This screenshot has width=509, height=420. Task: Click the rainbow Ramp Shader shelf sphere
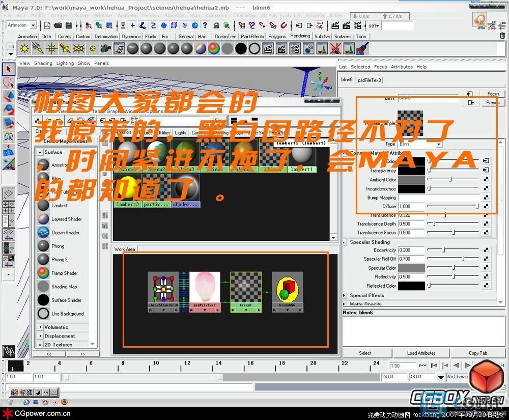click(214, 49)
